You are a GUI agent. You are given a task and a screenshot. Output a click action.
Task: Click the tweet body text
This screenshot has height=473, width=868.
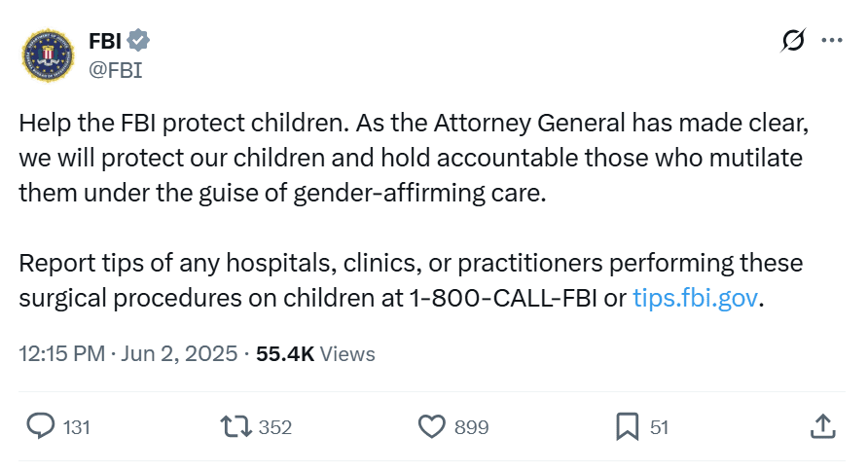[x=415, y=210]
